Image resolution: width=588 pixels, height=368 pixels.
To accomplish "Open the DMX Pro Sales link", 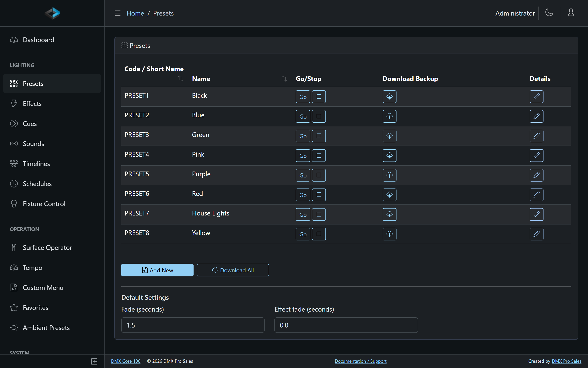I will coord(567,361).
